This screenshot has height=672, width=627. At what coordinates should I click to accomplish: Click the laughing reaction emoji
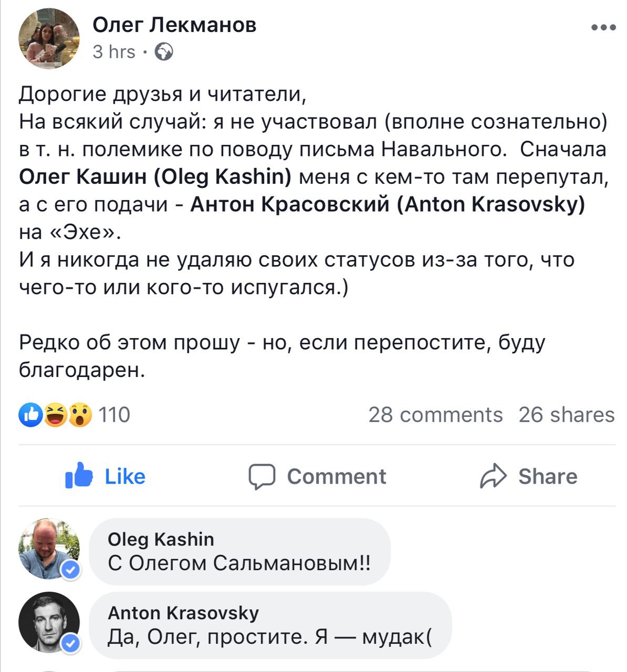(x=55, y=415)
